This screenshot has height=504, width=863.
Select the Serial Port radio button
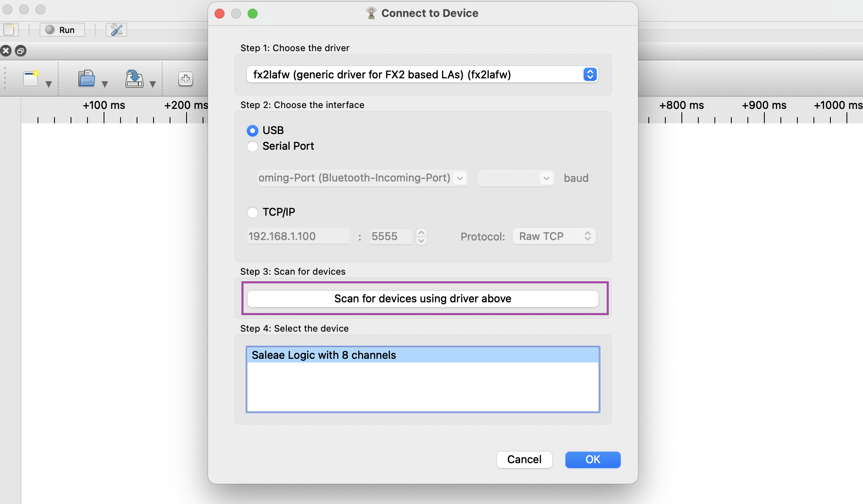point(253,146)
